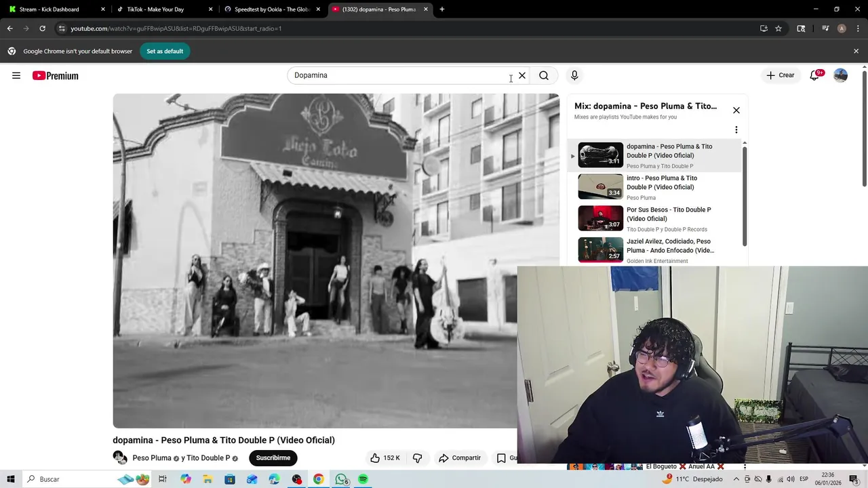This screenshot has width=868, height=488.
Task: Open File Explorer from taskbar
Action: click(x=208, y=479)
